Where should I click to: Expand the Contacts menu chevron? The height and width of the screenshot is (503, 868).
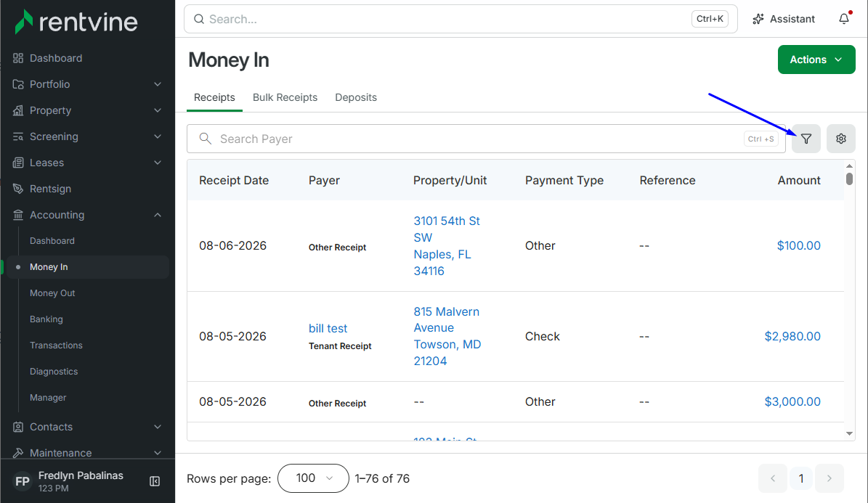click(158, 427)
